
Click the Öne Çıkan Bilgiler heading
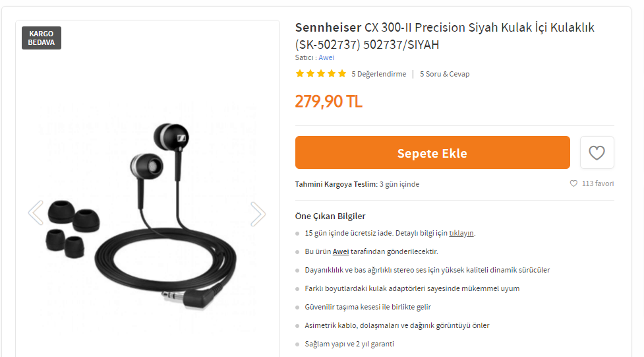[x=330, y=216]
